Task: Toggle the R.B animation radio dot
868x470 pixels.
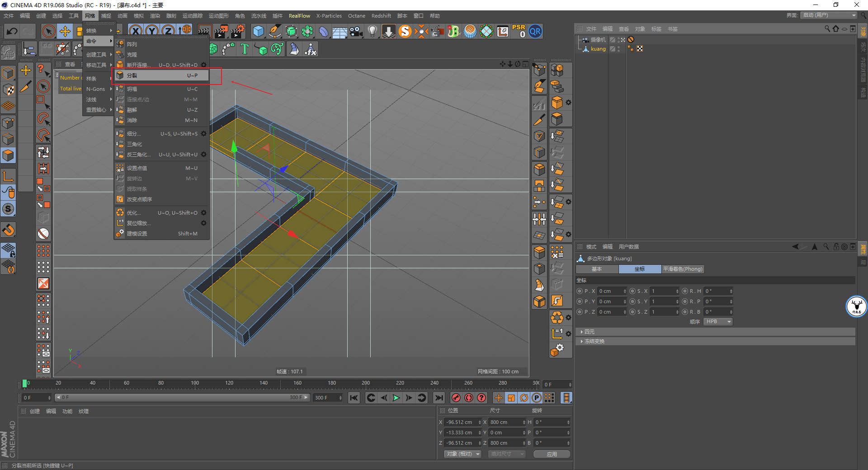Action: [685, 312]
